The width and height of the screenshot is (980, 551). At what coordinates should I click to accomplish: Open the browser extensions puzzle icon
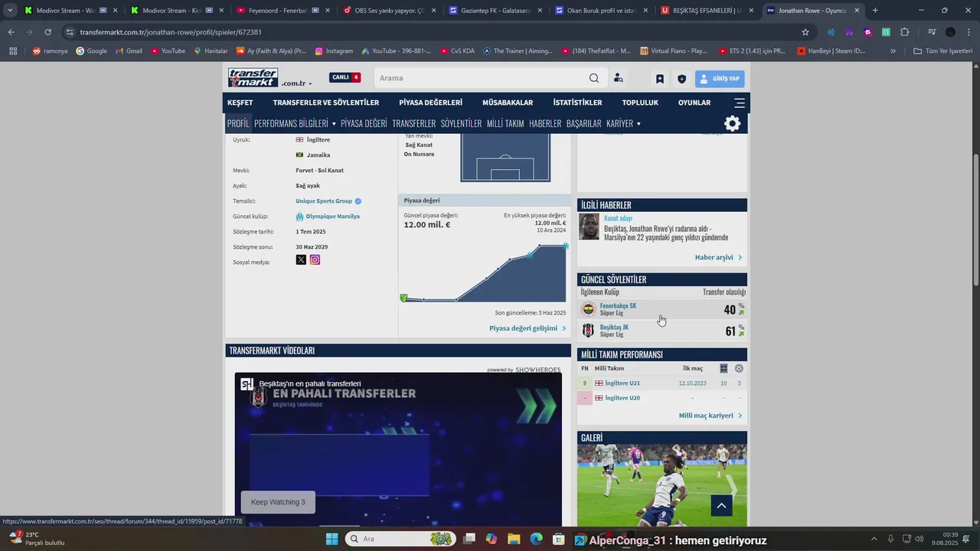tap(905, 32)
